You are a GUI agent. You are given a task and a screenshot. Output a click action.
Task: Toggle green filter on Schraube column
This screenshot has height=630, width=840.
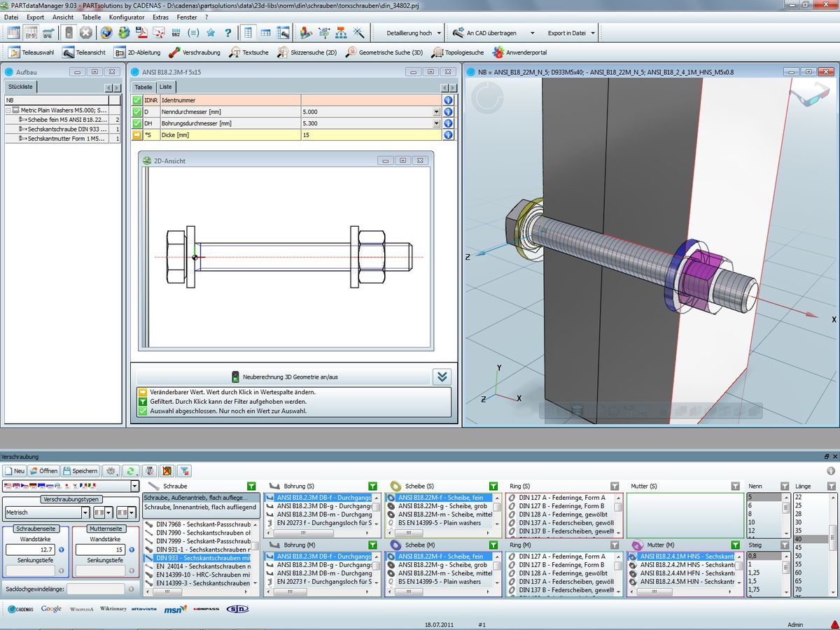coord(251,486)
